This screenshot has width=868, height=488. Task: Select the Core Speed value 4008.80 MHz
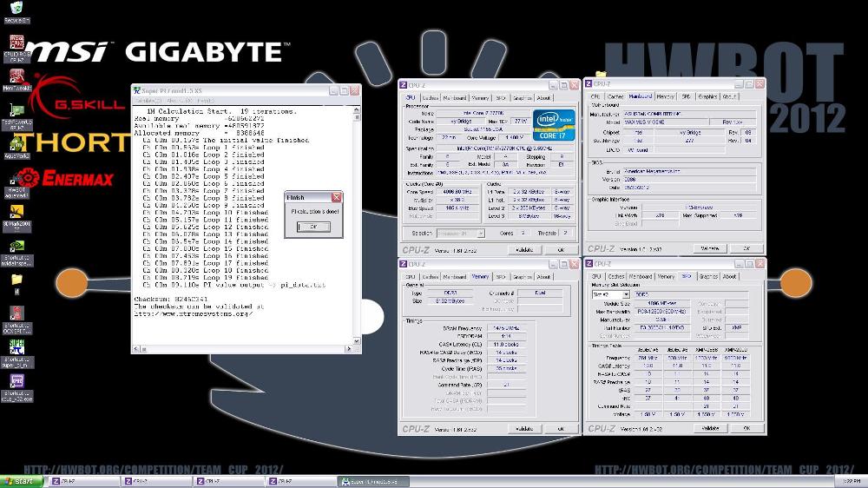point(457,192)
